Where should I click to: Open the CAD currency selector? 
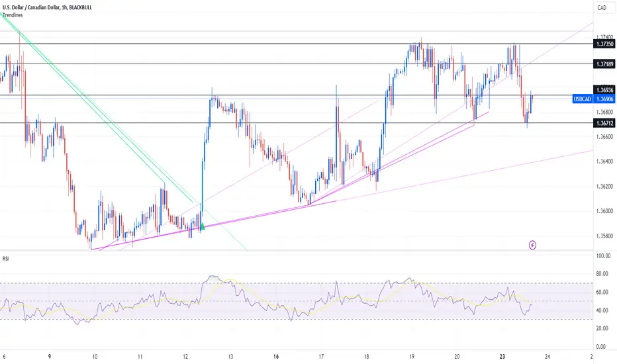[602, 8]
